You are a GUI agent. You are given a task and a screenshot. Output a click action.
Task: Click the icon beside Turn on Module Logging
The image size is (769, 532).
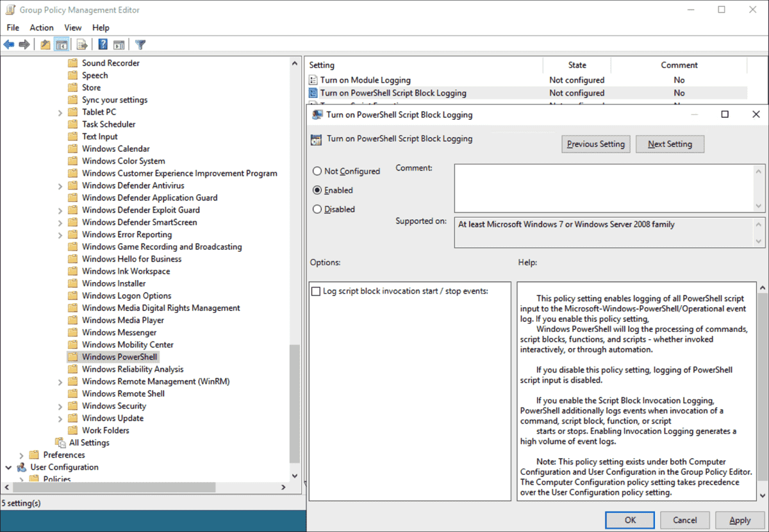pyautogui.click(x=313, y=80)
